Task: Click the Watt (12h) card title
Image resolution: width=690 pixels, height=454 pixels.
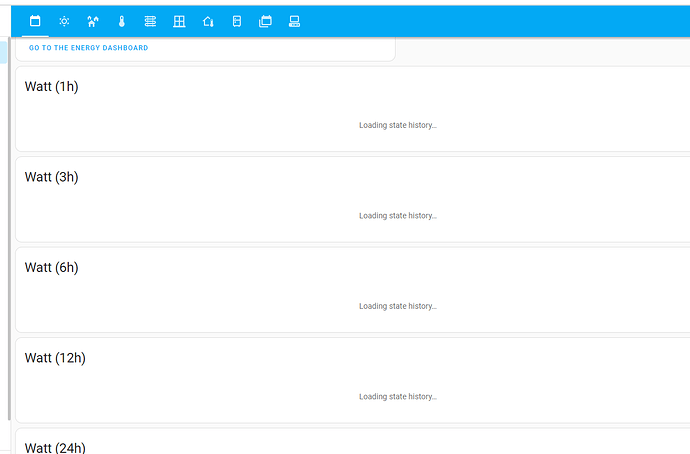Action: (x=55, y=358)
